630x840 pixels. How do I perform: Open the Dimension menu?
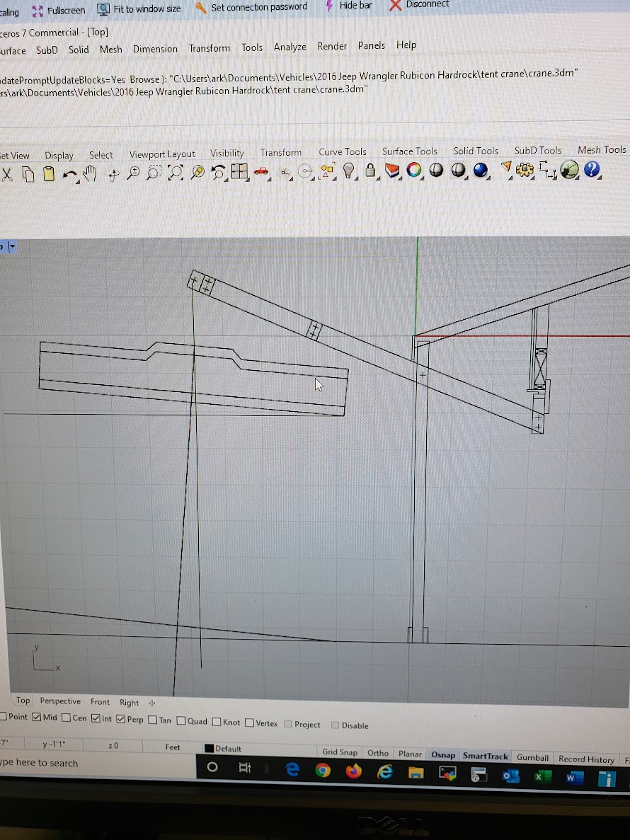tap(155, 50)
